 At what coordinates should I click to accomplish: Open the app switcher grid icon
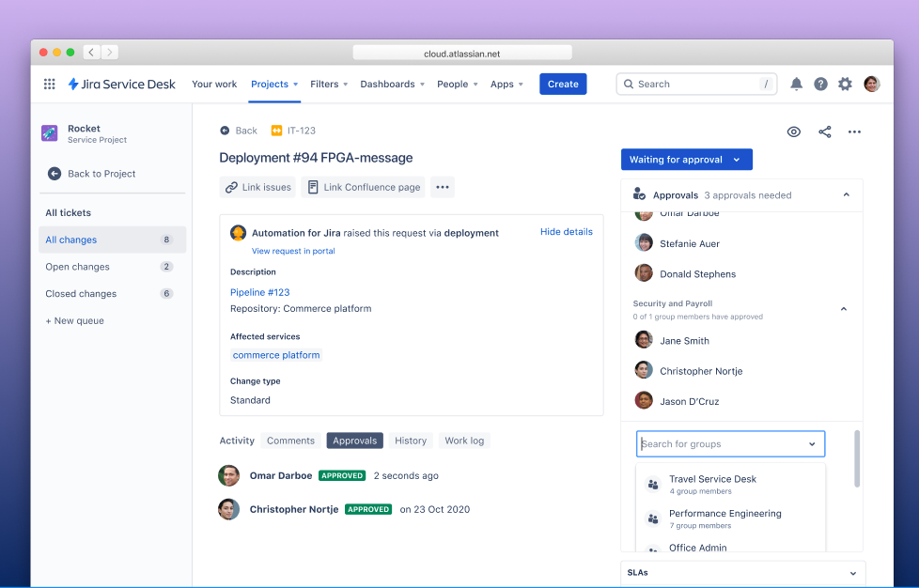(x=49, y=84)
